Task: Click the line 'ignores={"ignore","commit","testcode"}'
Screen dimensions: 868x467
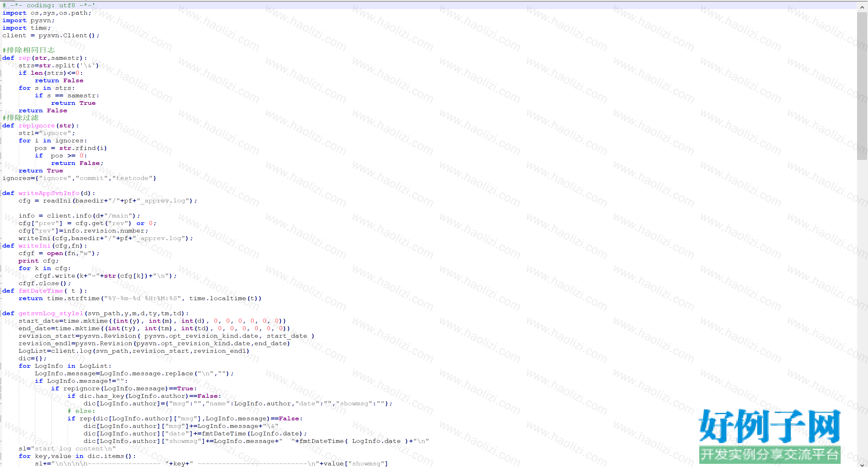Action: click(x=79, y=178)
